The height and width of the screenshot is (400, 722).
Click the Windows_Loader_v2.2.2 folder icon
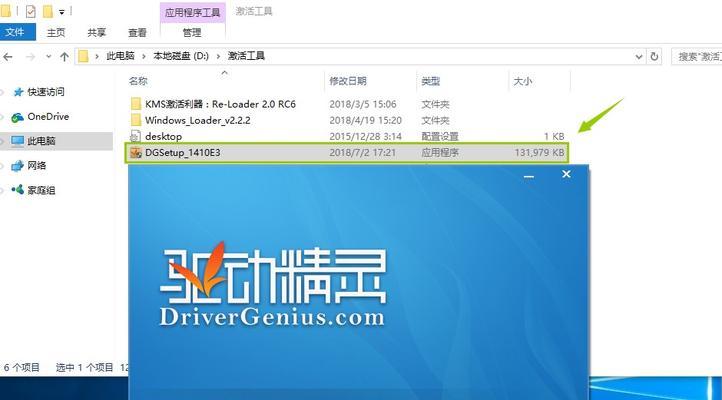[135, 120]
